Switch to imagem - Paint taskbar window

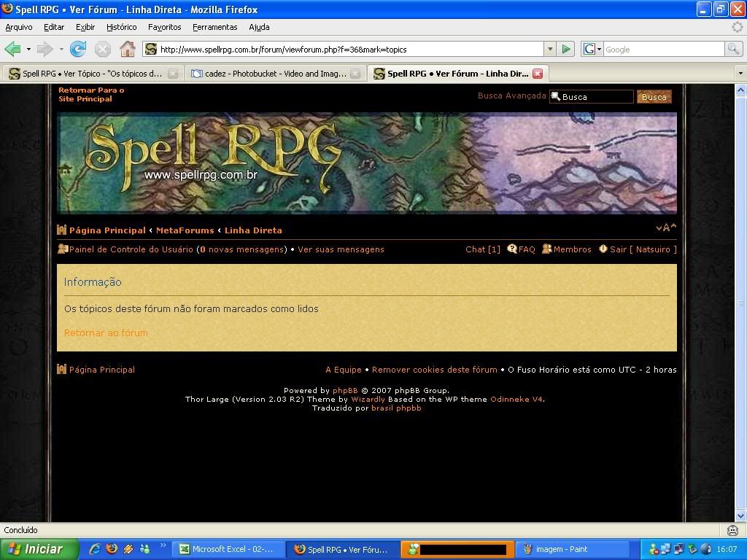[572, 549]
